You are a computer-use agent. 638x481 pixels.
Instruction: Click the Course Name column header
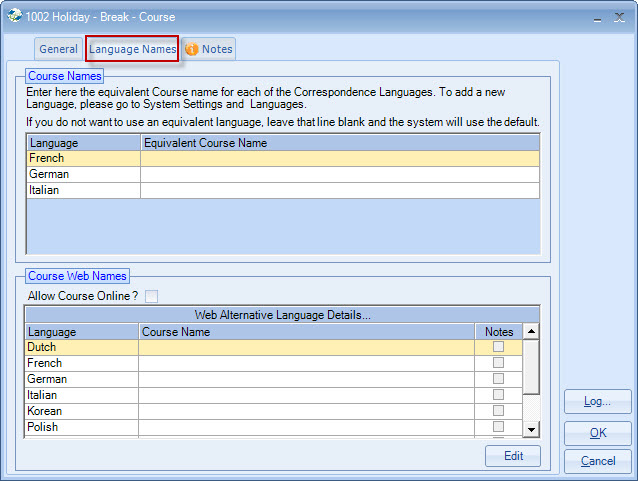tap(306, 332)
